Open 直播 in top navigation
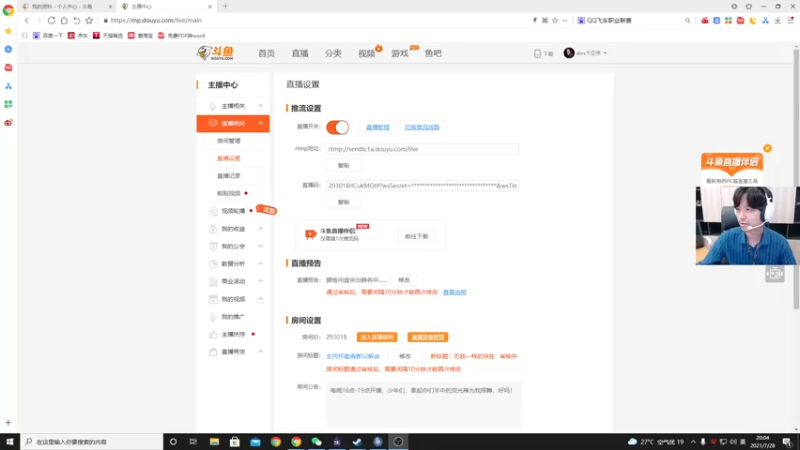The width and height of the screenshot is (800, 450). point(300,53)
